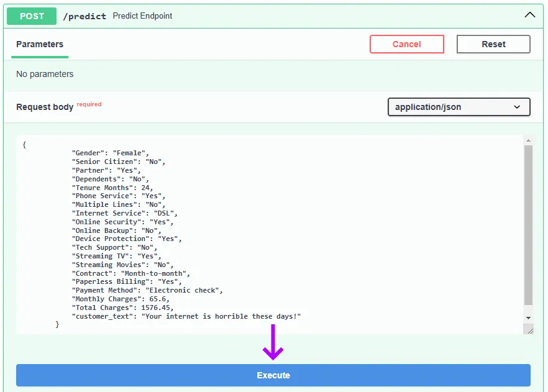
Task: Switch to the Parameters tab
Action: (x=39, y=44)
